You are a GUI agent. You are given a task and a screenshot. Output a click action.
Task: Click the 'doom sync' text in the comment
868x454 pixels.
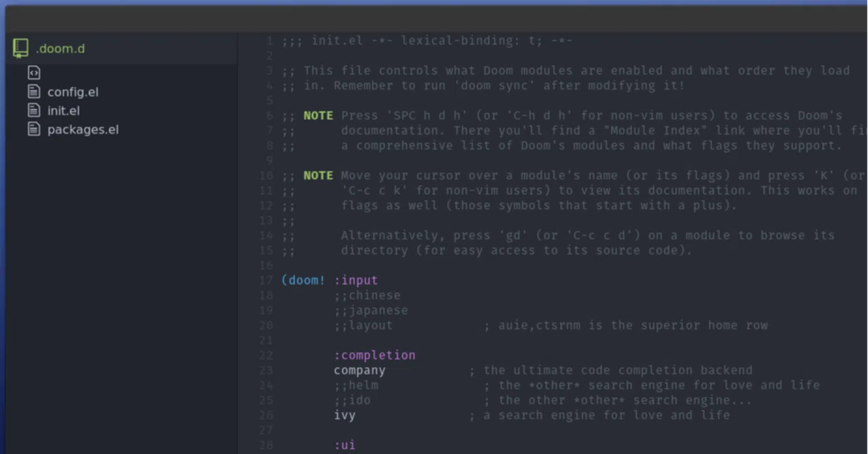(x=494, y=86)
